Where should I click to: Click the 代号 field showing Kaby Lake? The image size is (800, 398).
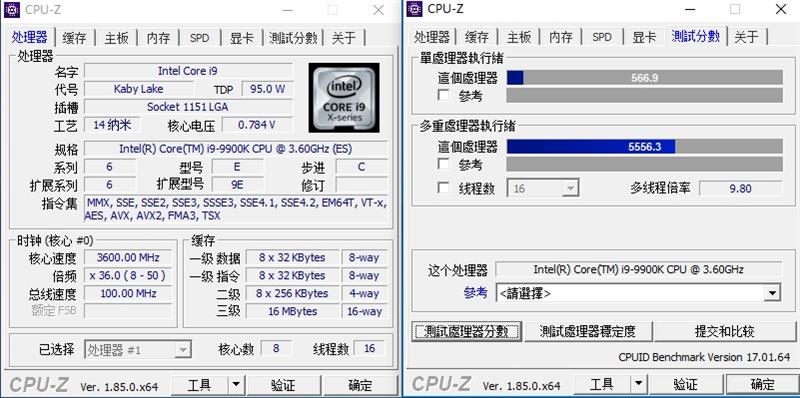click(x=138, y=89)
